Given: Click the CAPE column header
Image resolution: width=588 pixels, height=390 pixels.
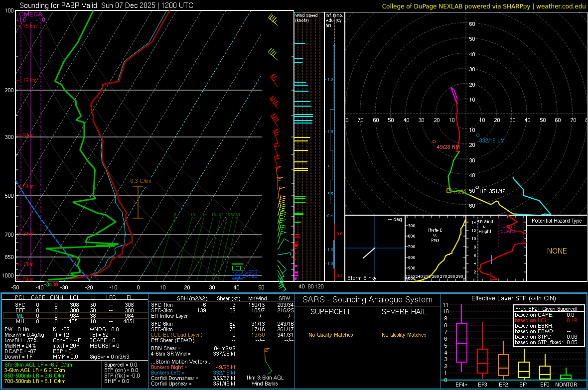Looking at the screenshot, I should coord(38,297).
